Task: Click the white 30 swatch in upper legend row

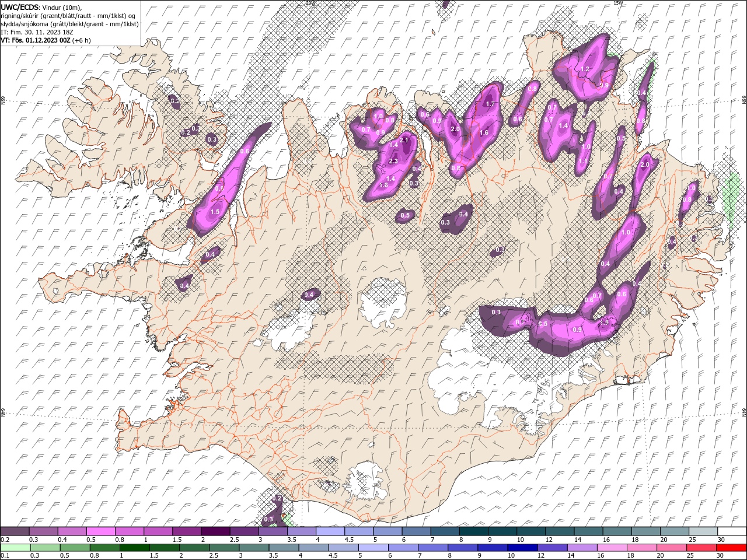Action: tap(731, 531)
